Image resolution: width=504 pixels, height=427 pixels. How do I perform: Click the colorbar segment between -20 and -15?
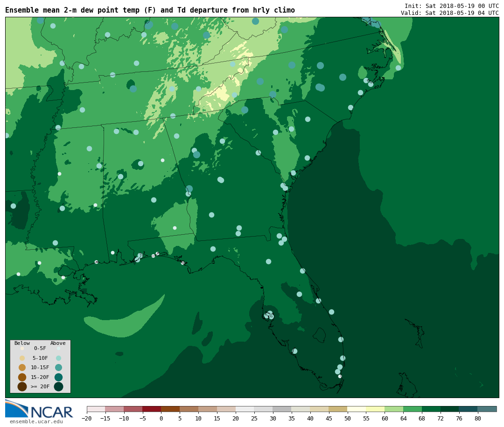tap(96, 409)
